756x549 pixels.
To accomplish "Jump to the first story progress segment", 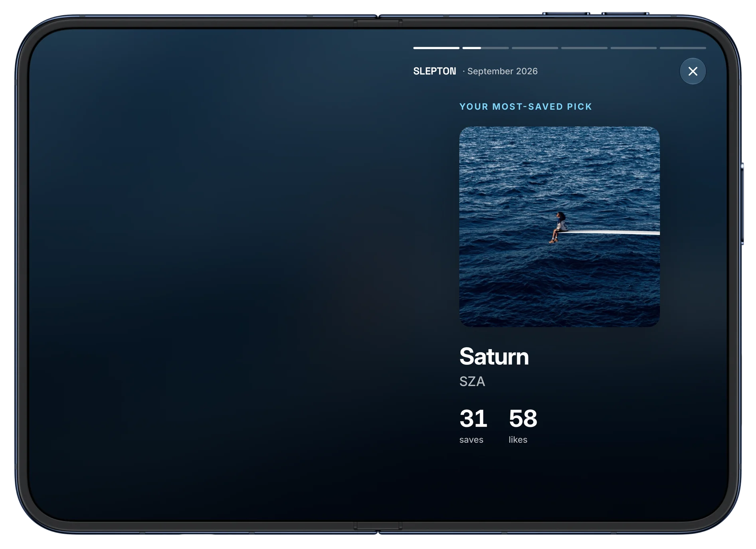I will pyautogui.click(x=436, y=48).
